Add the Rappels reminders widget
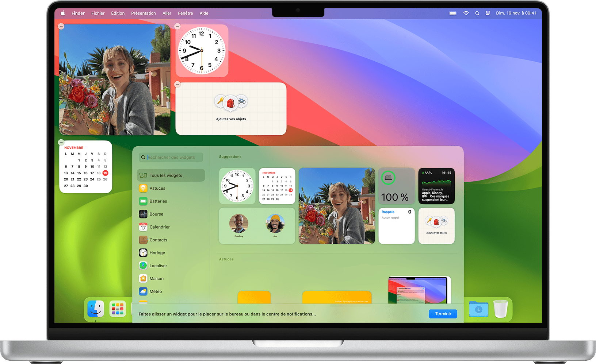Screen dimensions: 596x364 (397, 226)
